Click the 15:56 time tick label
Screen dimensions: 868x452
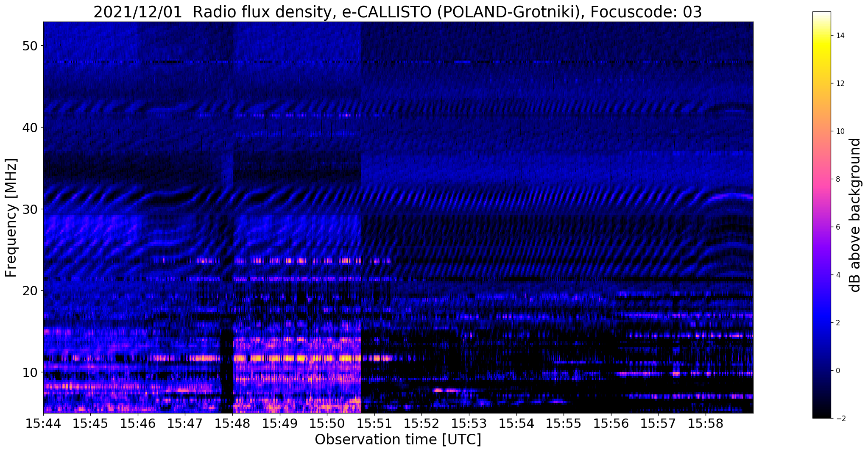click(611, 423)
